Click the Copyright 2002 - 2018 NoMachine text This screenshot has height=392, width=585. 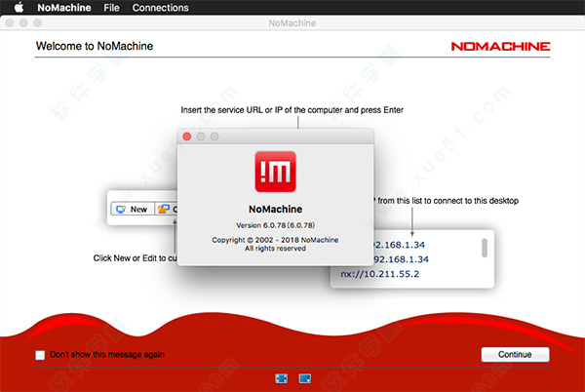(275, 240)
